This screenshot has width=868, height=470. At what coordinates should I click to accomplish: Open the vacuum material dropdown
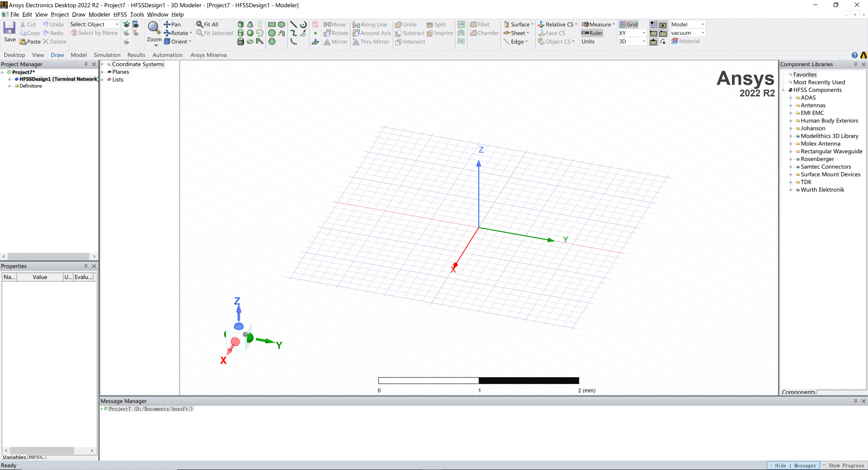click(703, 33)
